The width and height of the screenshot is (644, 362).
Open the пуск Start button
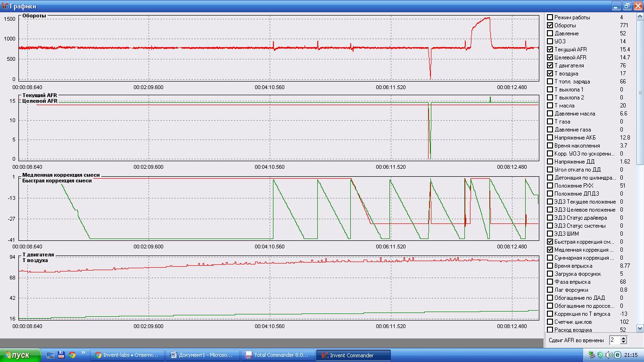click(18, 355)
